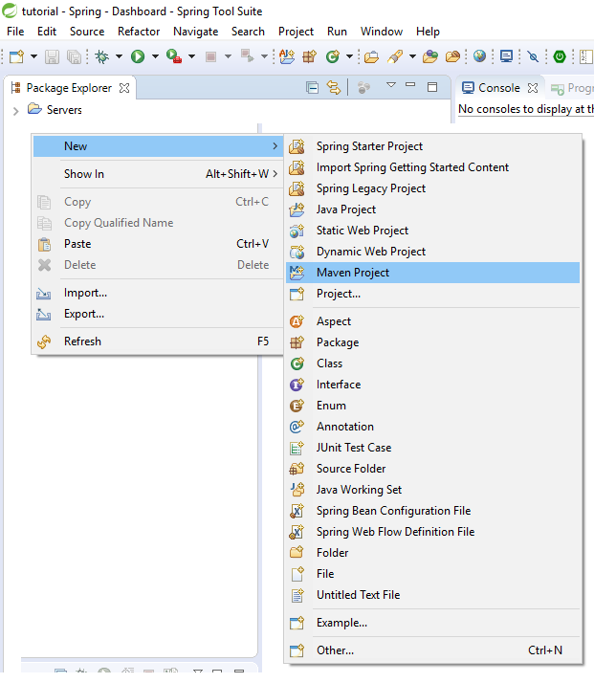
Task: Click the New Java Class toolbar icon
Action: (x=333, y=56)
